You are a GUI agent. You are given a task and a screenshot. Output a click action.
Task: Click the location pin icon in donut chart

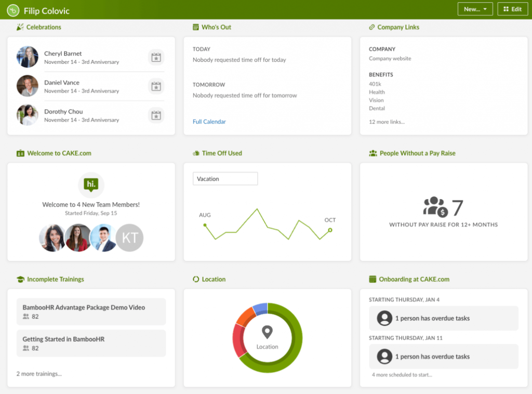click(x=267, y=332)
